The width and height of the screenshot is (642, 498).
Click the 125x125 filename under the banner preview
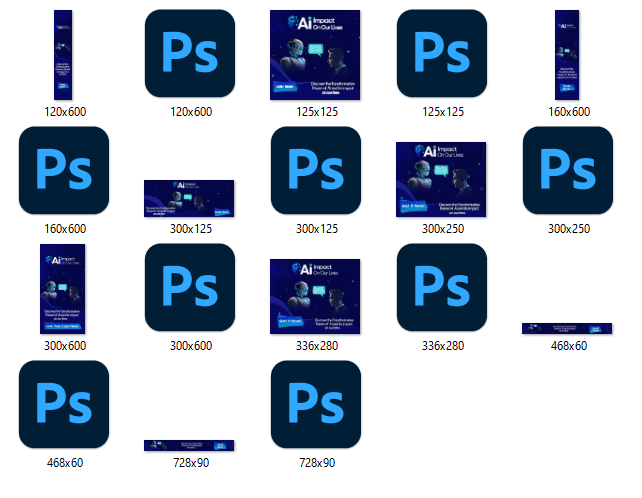(x=317, y=112)
